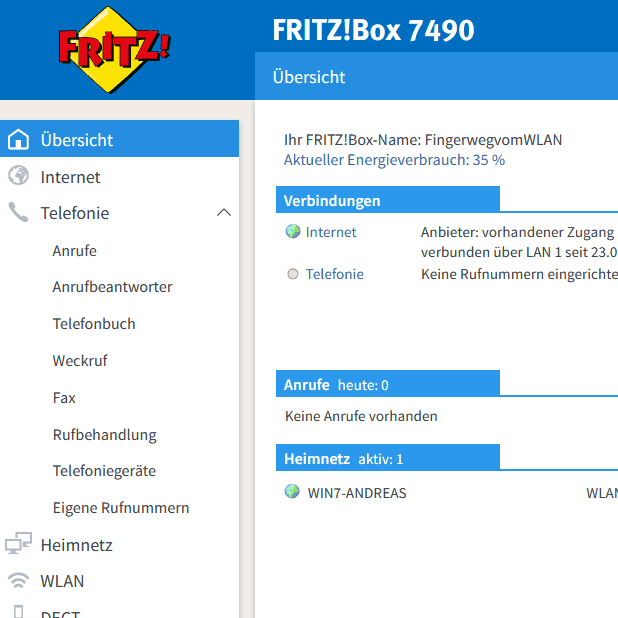Click the Übersicht home icon
The image size is (618, 618).
[x=19, y=140]
